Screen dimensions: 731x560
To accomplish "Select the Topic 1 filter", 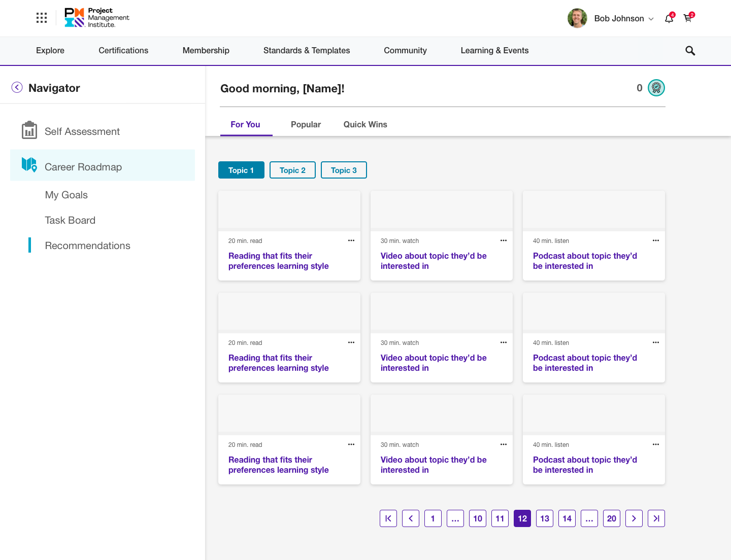I will 241,170.
